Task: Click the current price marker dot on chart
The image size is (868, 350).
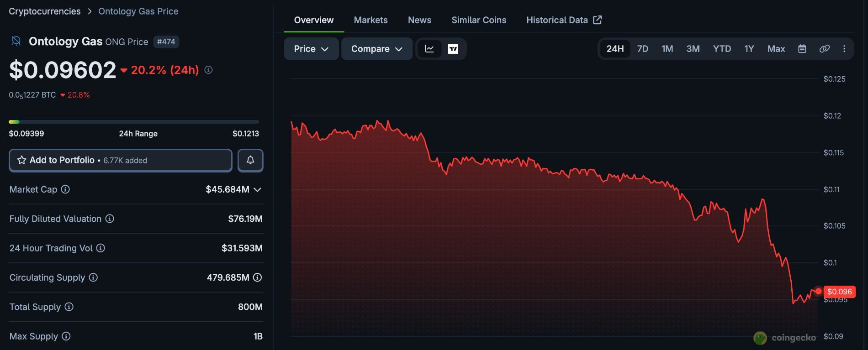Action: (818, 291)
